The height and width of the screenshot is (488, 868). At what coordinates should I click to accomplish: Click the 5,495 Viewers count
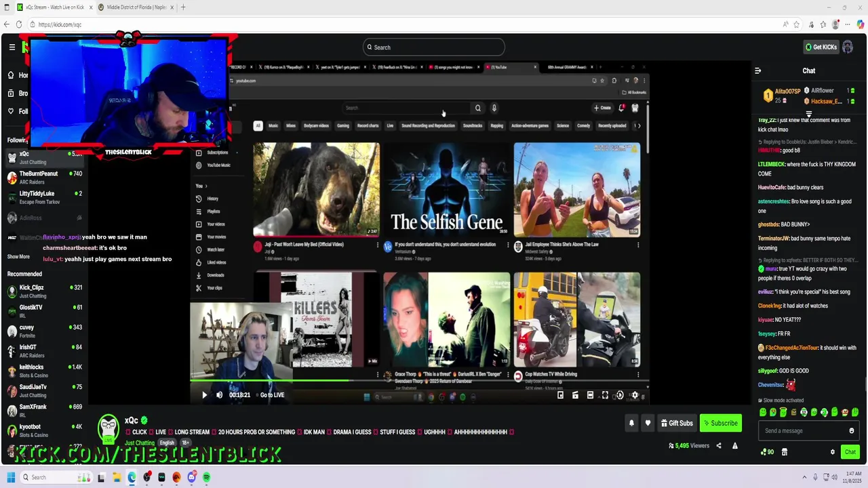point(689,446)
